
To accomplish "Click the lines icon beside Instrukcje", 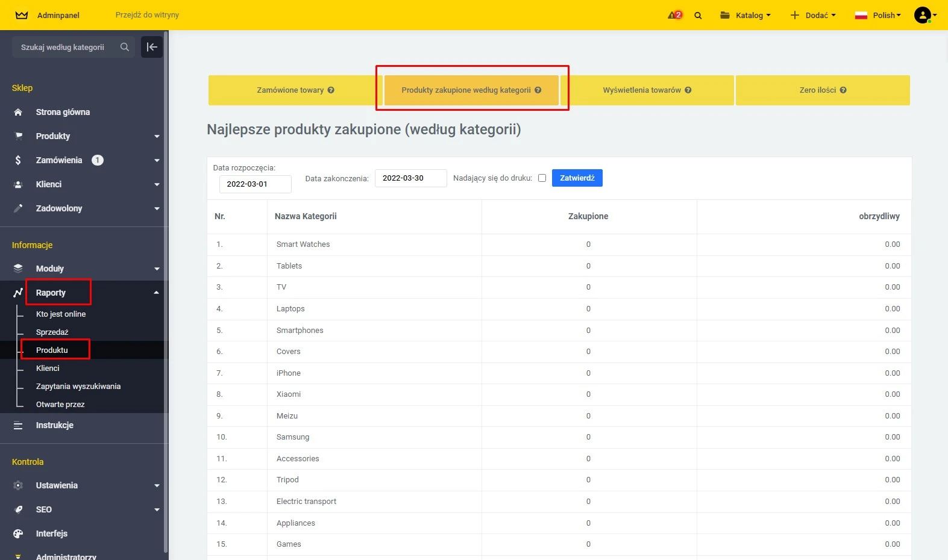I will [x=18, y=425].
